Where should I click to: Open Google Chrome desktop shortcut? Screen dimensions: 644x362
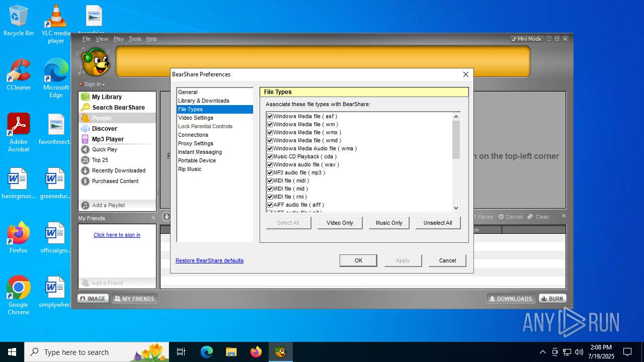pos(19,296)
